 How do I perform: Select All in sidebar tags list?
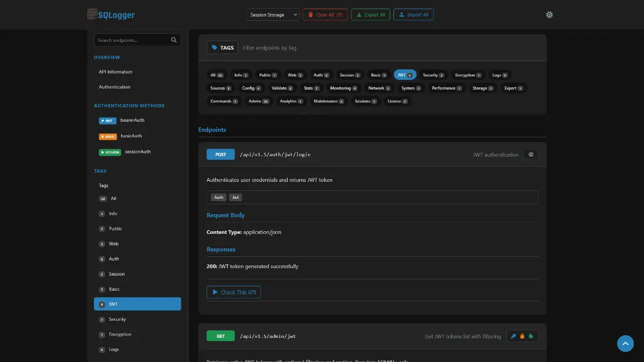coord(137,198)
